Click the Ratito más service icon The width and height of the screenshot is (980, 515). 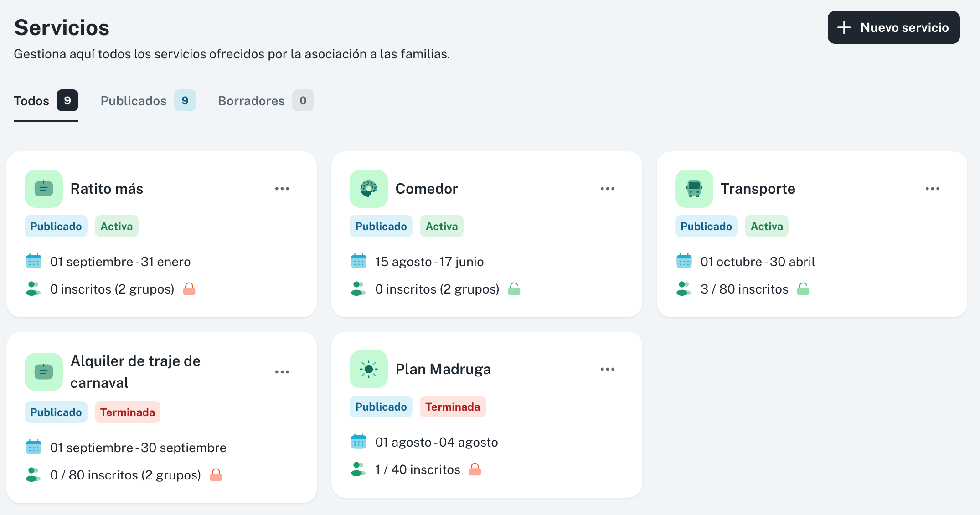pos(44,189)
